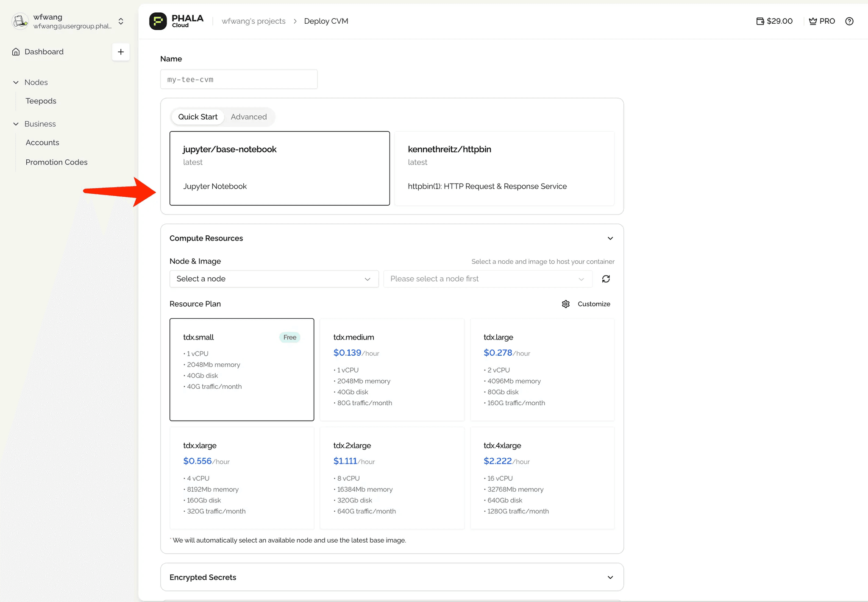Click the plus icon beside Dashboard
The height and width of the screenshot is (602, 868).
[x=121, y=52]
